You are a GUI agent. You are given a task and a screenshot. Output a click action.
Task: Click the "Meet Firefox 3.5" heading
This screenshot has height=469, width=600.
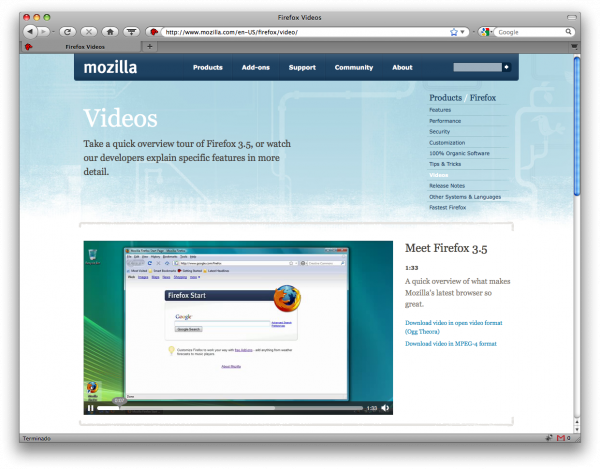446,248
